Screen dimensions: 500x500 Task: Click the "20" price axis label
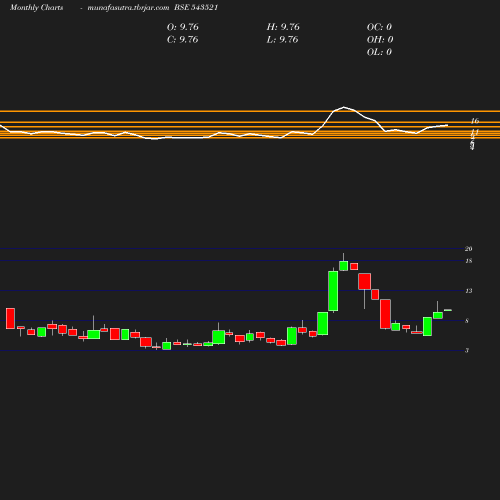click(469, 249)
